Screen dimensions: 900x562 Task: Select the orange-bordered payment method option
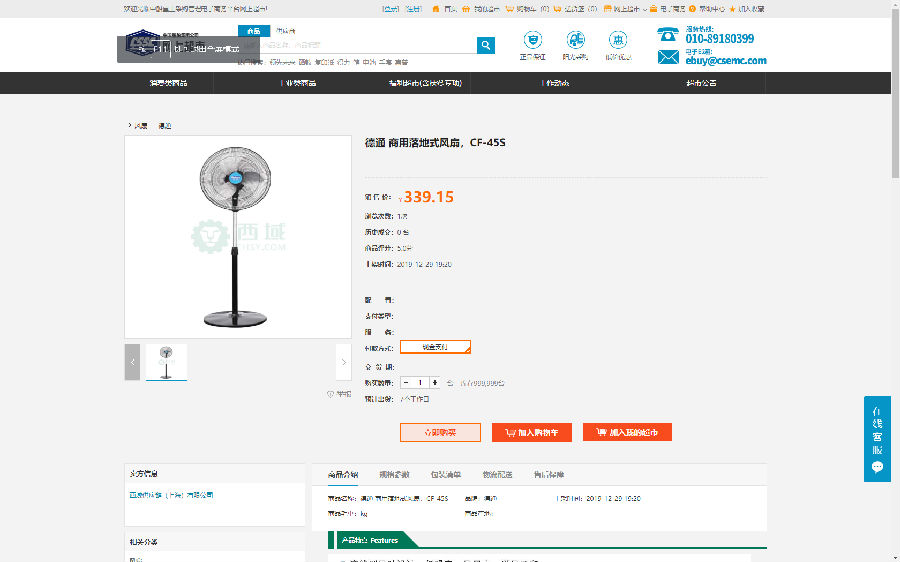point(435,347)
